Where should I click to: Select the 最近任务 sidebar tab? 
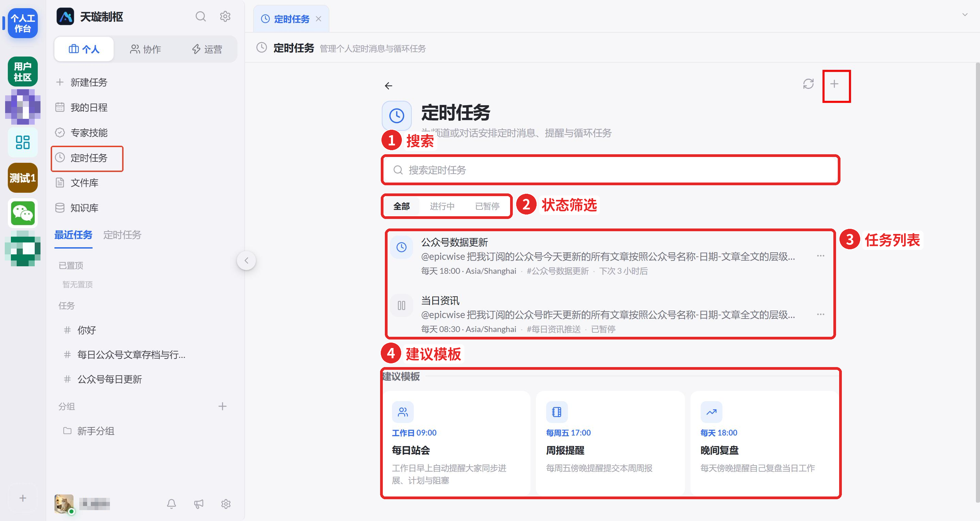[73, 235]
